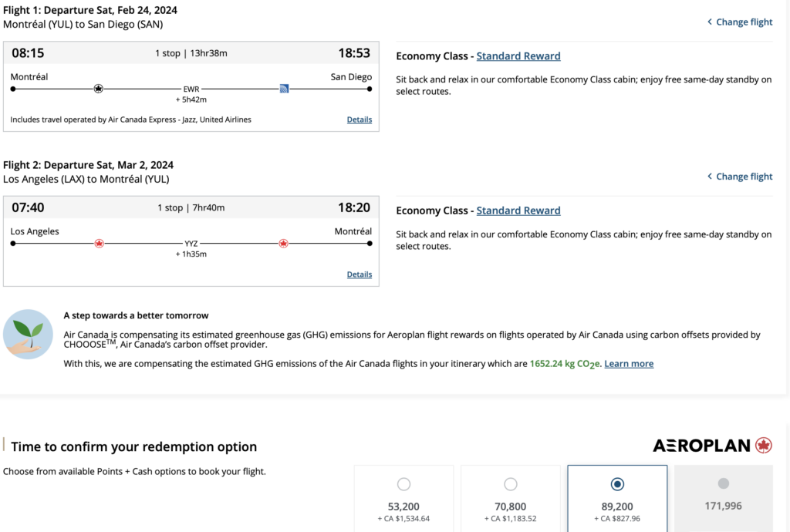Open Standard Reward link for Flight 1
This screenshot has height=532, width=790.
coord(518,56)
